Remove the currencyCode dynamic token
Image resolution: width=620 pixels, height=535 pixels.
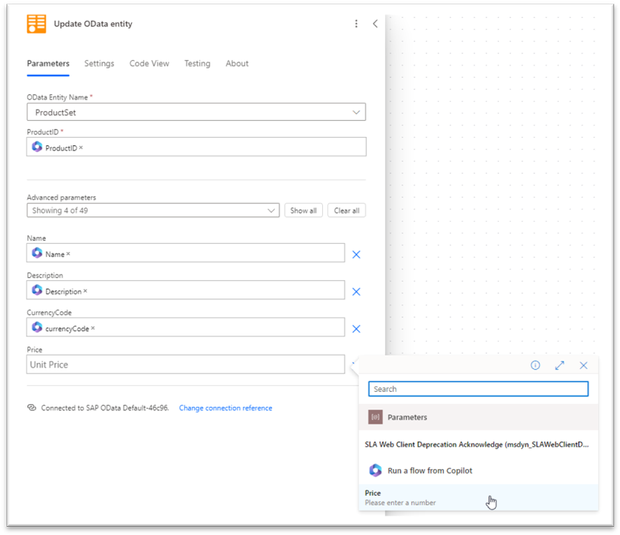93,328
